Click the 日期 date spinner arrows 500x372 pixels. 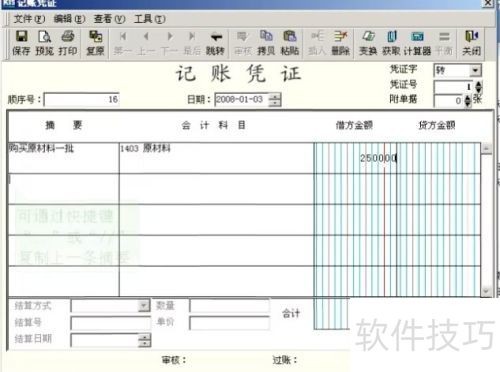pyautogui.click(x=275, y=99)
